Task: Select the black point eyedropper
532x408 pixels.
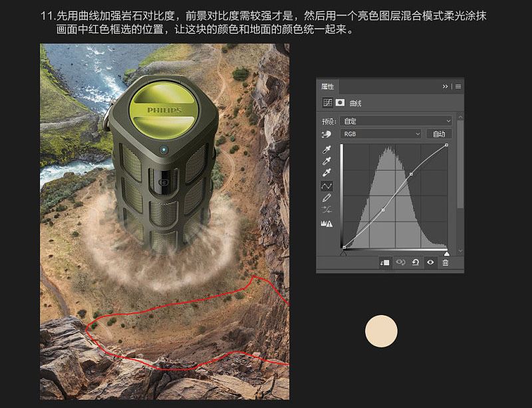Action: click(326, 150)
